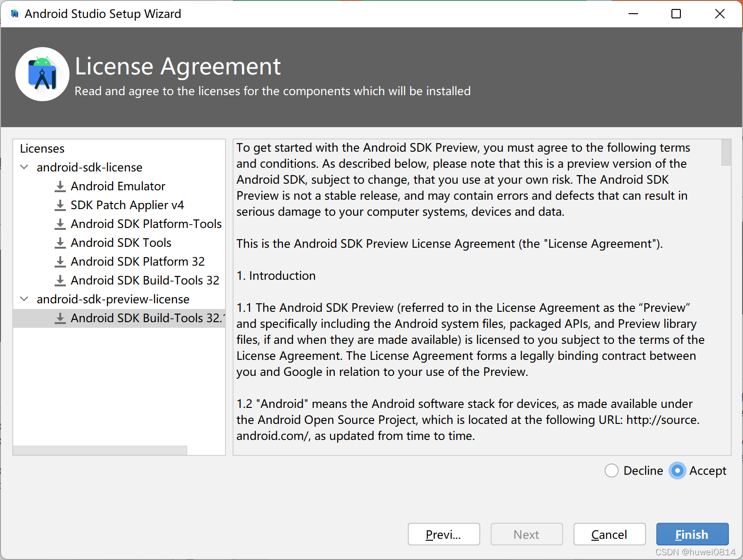This screenshot has width=743, height=560.
Task: Select android-sdk-preview-license in the Licenses tree
Action: [113, 299]
